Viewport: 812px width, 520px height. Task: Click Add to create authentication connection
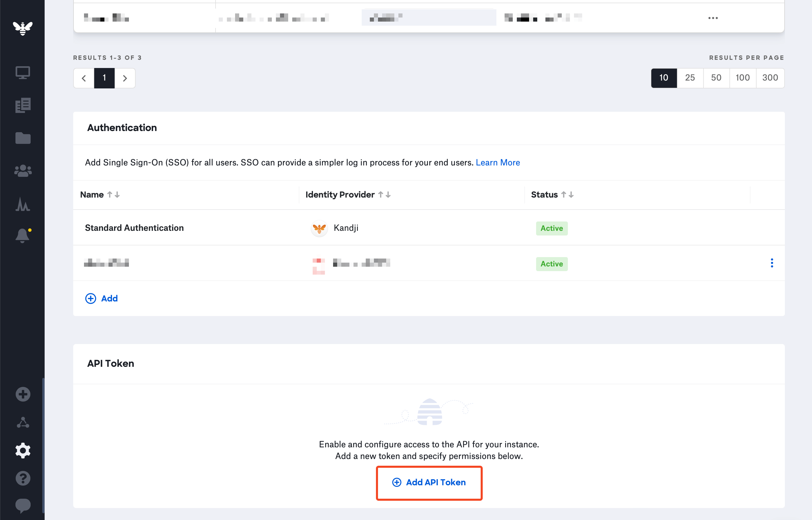click(101, 299)
